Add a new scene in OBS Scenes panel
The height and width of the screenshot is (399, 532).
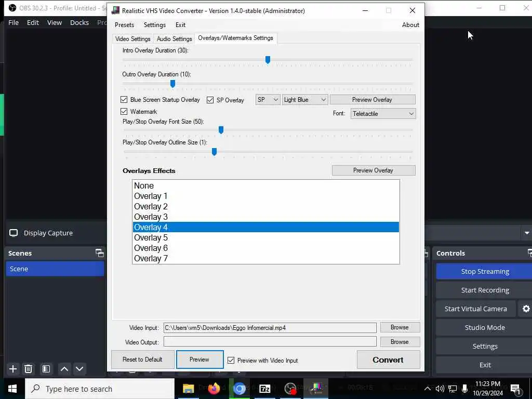(13, 369)
